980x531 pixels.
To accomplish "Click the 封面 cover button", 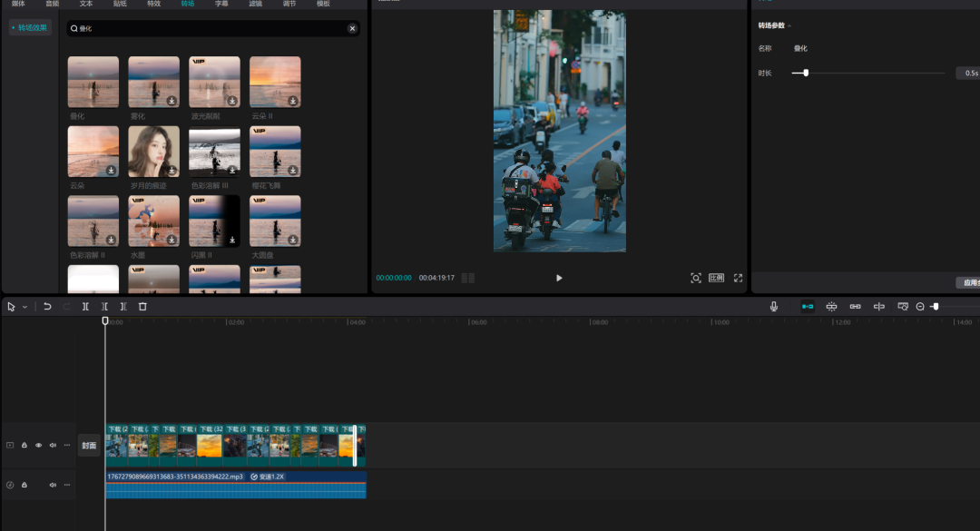I will pos(89,446).
